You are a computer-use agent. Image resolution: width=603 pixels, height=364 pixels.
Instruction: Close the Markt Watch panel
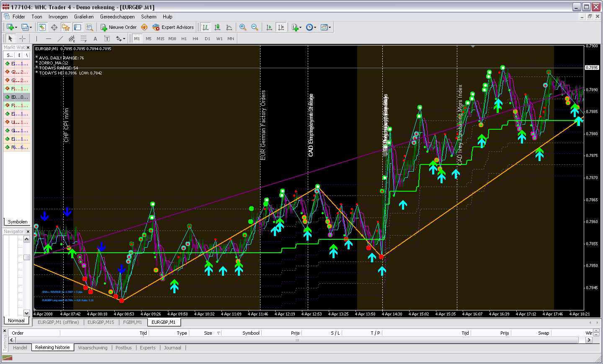pos(28,47)
